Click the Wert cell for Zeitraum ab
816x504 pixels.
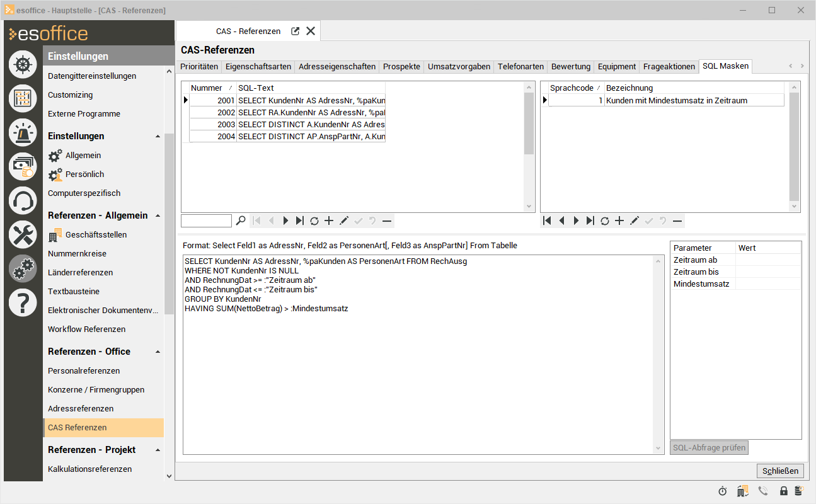tap(768, 260)
